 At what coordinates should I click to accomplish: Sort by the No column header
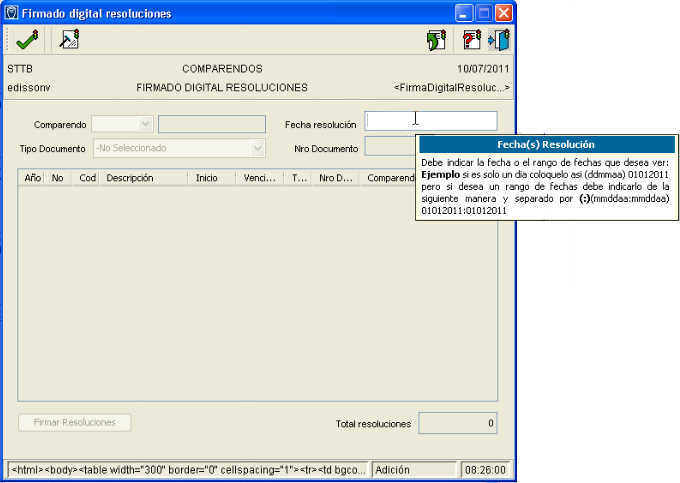(x=58, y=178)
